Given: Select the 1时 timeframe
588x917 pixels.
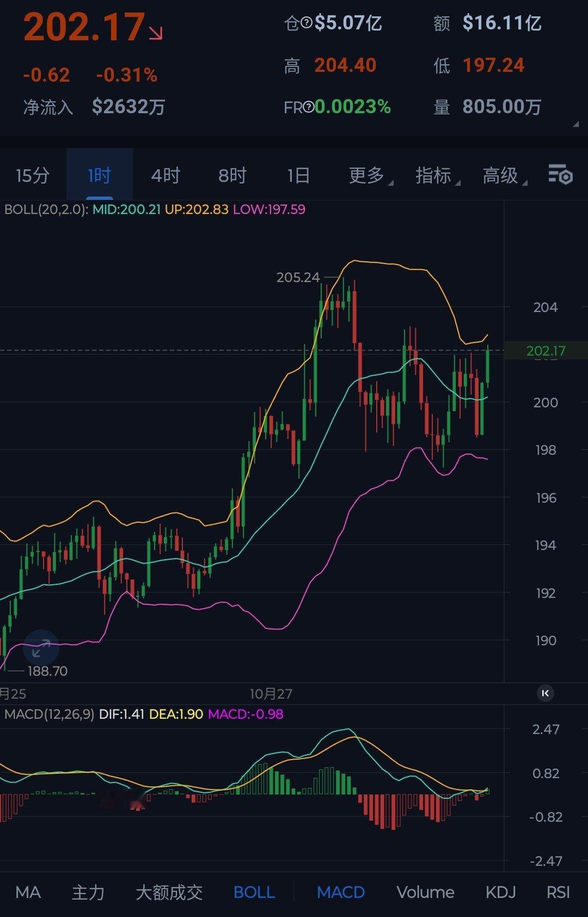Looking at the screenshot, I should [100, 175].
